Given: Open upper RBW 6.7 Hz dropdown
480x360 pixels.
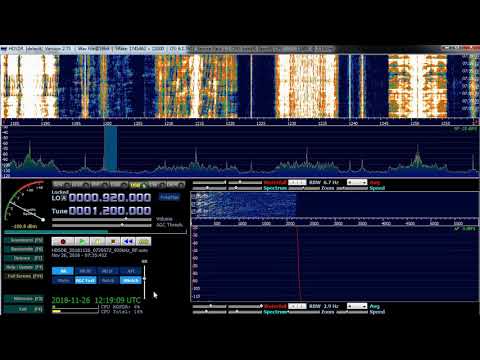Looking at the screenshot, I should [x=297, y=183].
